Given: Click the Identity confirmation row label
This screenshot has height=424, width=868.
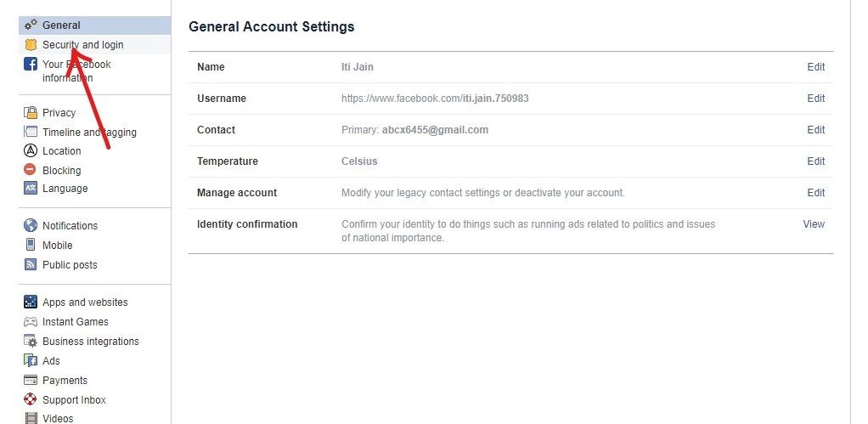Looking at the screenshot, I should [247, 224].
